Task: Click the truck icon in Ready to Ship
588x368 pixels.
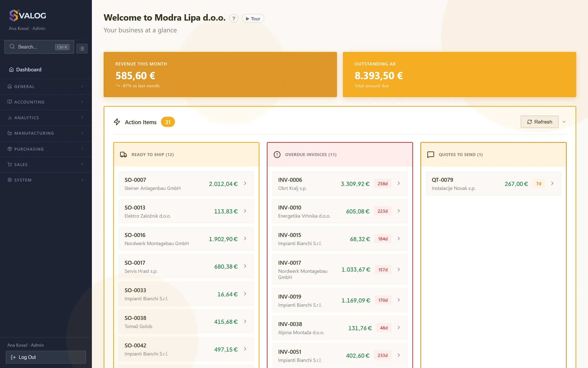Action: pyautogui.click(x=123, y=155)
